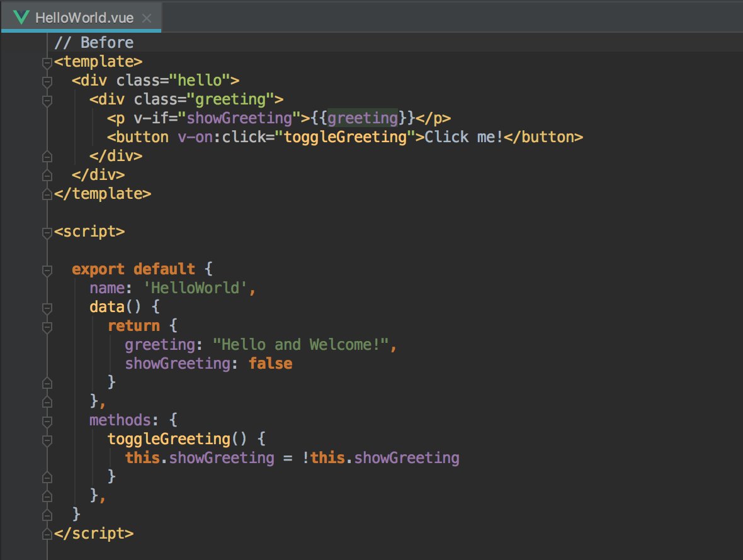
Task: Click the export keyword
Action: [98, 269]
